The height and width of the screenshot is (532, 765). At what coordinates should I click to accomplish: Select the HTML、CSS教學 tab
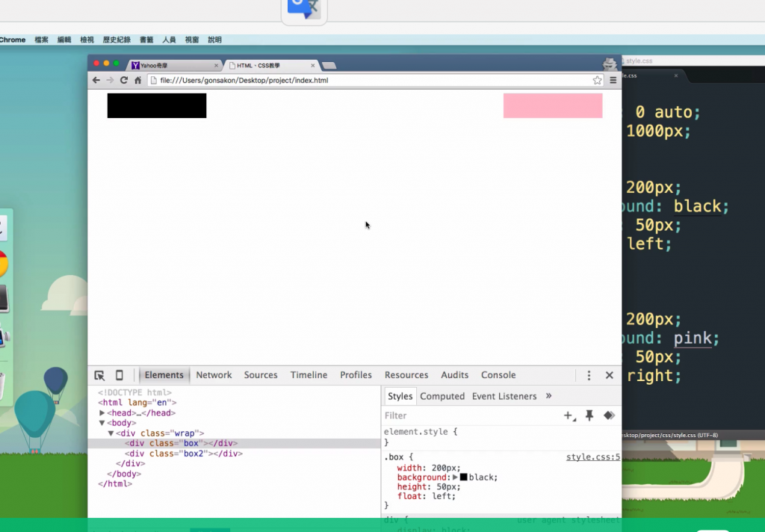[x=271, y=66]
